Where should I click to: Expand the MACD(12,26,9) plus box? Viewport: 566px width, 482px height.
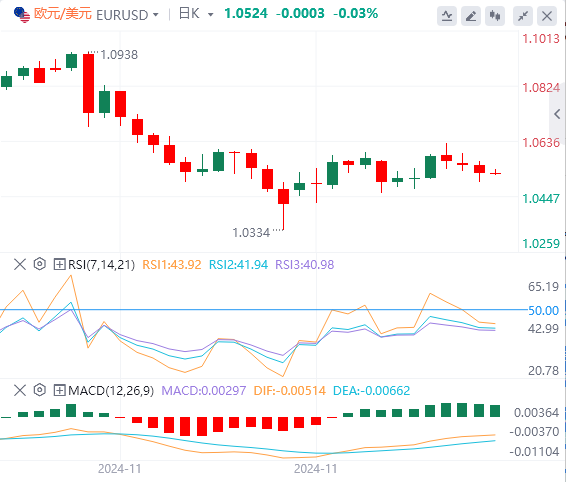point(59,390)
